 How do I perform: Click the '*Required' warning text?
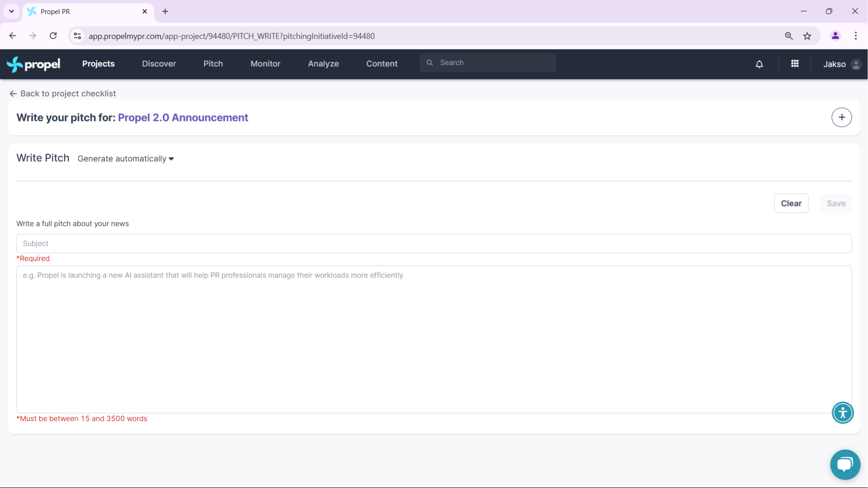tap(33, 258)
